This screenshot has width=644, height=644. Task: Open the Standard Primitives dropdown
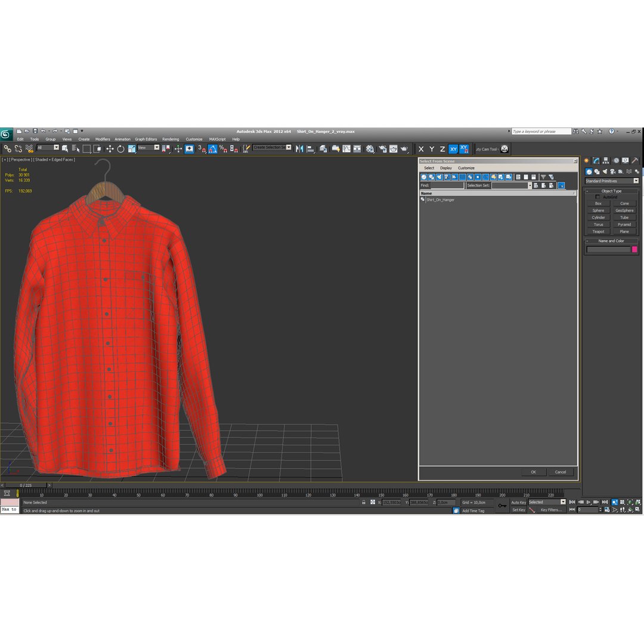coord(612,181)
